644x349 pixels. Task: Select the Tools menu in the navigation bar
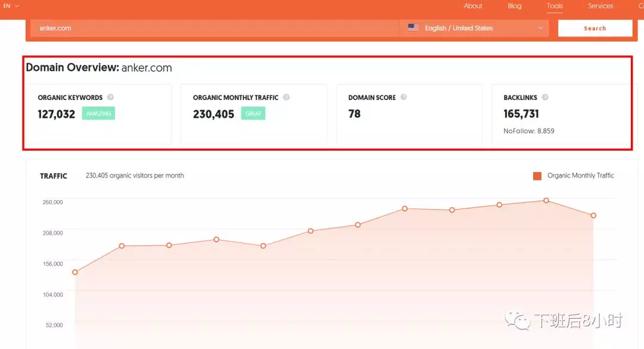[x=554, y=5]
